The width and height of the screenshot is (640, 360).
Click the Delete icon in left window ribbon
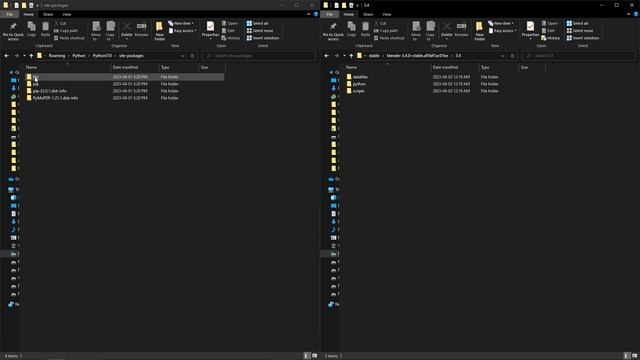(x=127, y=30)
